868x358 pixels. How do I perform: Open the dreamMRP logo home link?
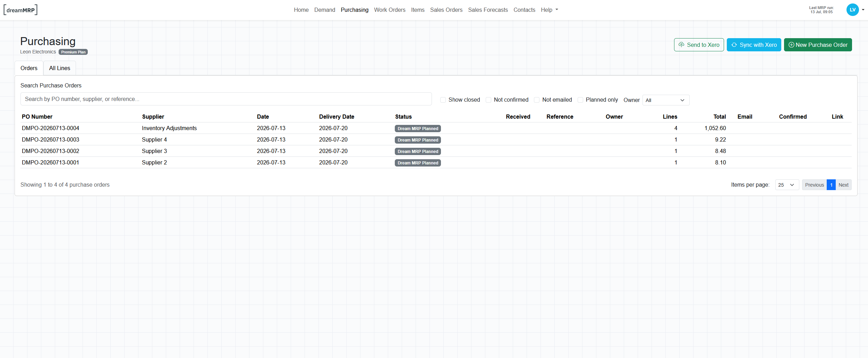(x=20, y=10)
